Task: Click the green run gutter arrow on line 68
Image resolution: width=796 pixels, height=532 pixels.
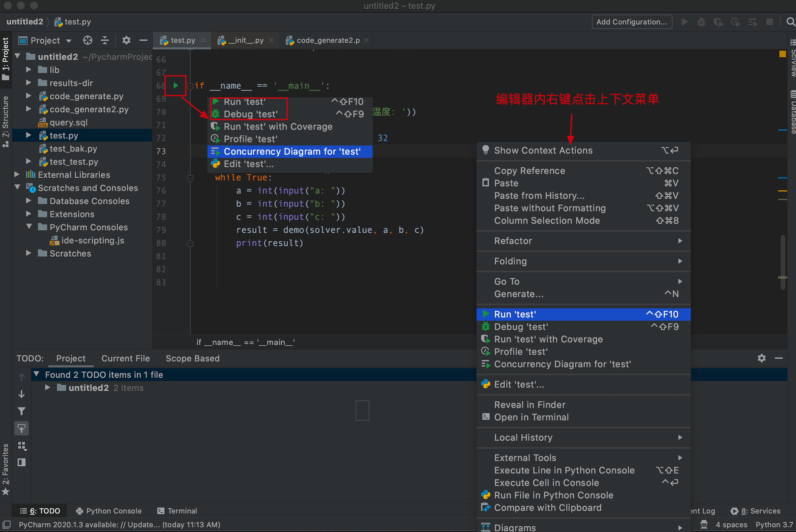Action: pyautogui.click(x=176, y=85)
